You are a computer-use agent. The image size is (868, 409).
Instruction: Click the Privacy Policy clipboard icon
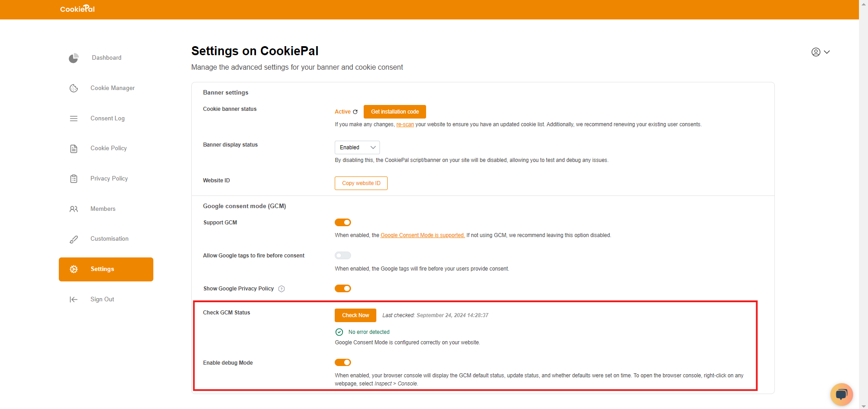click(73, 179)
